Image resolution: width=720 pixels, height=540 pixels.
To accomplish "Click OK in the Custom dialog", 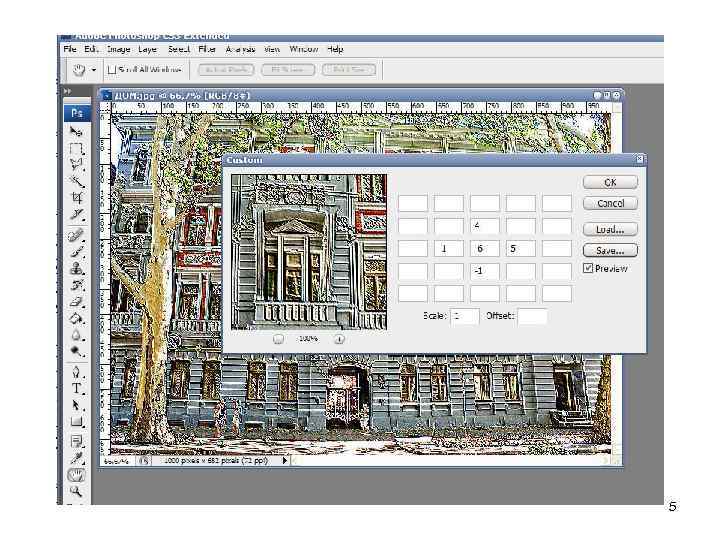I will pos(610,182).
